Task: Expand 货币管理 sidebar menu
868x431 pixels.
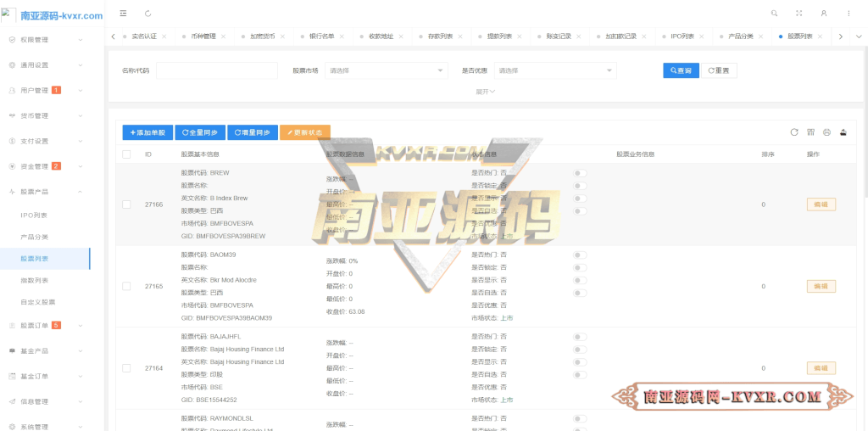Action: (x=45, y=115)
